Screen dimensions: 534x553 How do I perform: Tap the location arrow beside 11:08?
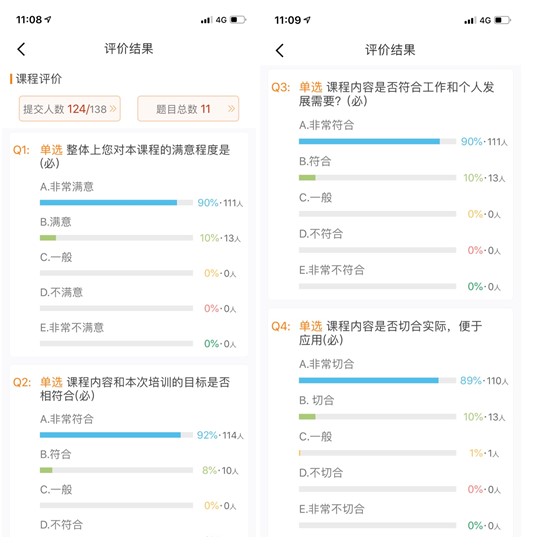point(48,19)
